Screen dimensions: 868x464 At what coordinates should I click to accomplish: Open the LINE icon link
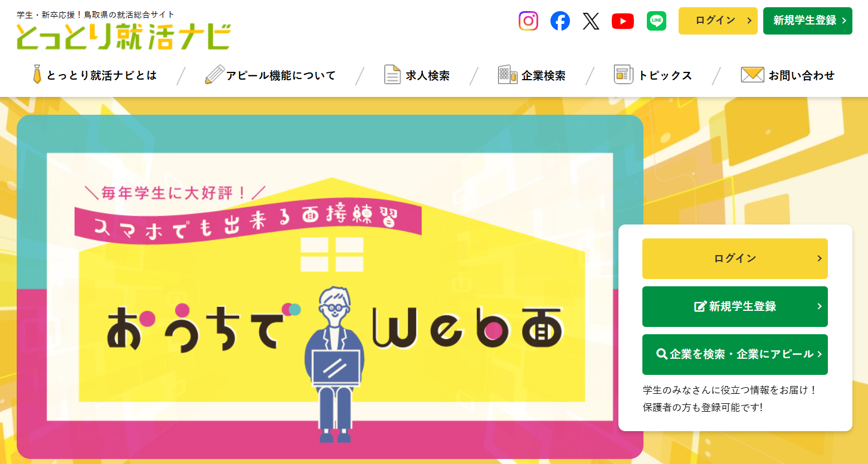pos(657,21)
